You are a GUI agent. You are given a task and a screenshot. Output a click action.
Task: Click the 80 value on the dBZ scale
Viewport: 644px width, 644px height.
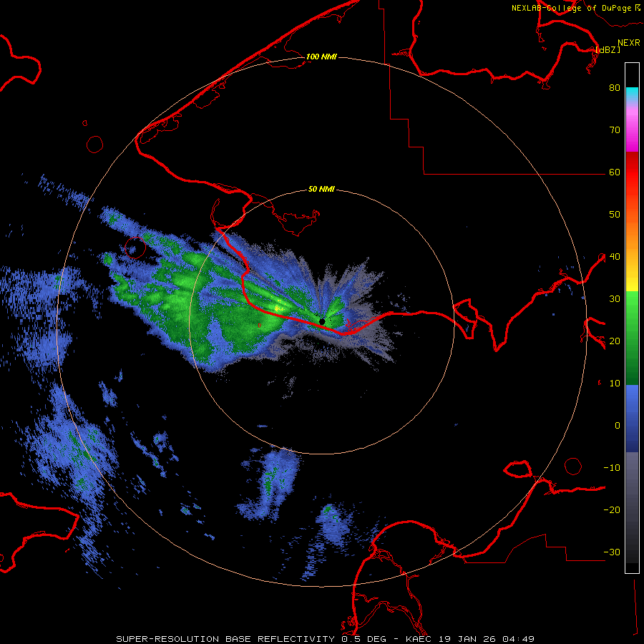coord(615,88)
